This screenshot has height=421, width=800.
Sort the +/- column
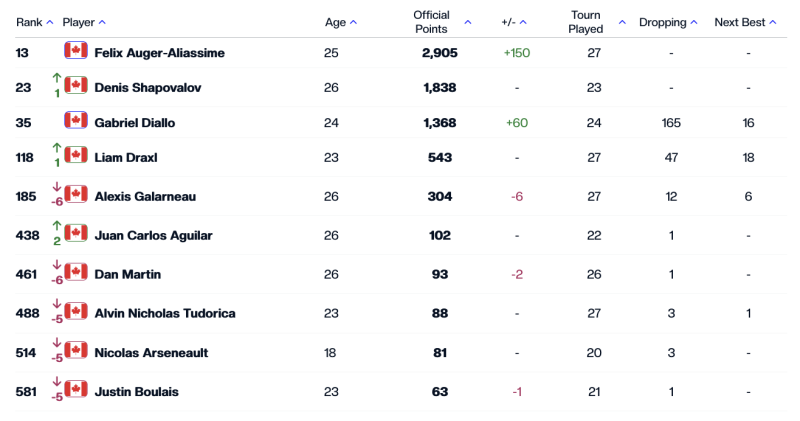[523, 22]
